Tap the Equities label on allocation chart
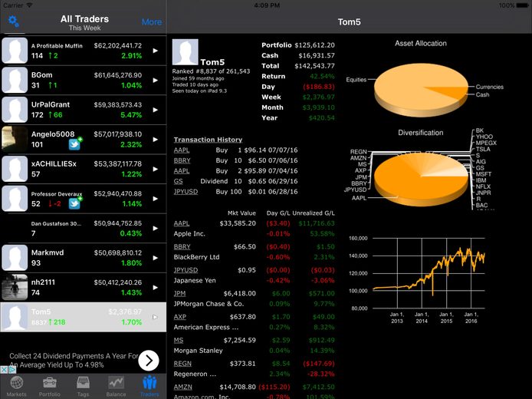The height and width of the screenshot is (399, 532). click(x=356, y=80)
